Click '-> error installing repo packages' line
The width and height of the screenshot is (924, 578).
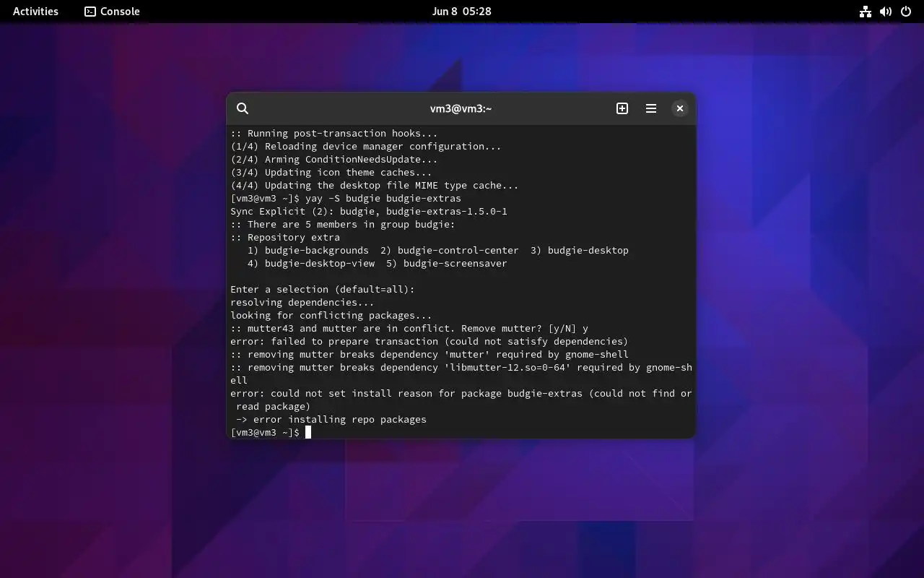pyautogui.click(x=331, y=419)
